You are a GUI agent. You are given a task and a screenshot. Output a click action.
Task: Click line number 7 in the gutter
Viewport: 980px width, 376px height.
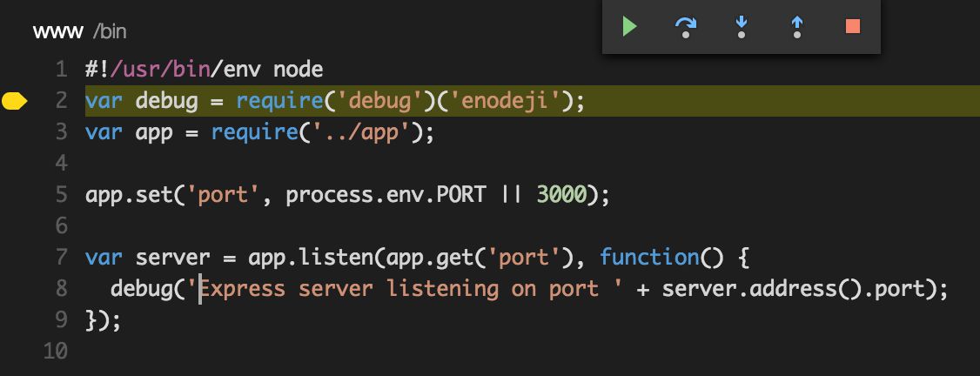pos(61,257)
